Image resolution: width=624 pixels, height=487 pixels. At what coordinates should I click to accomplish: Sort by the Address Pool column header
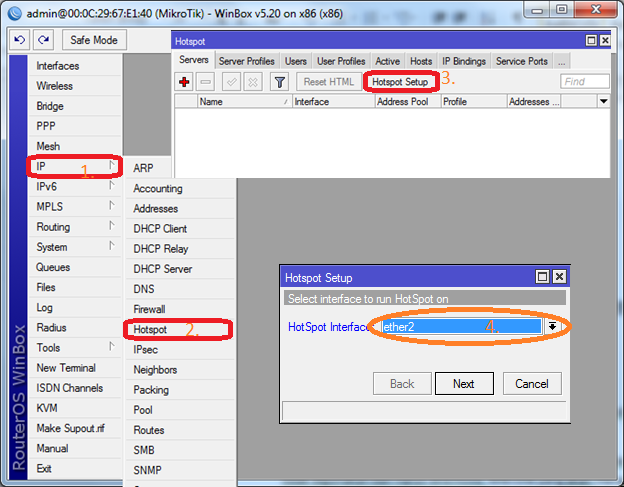pyautogui.click(x=408, y=101)
